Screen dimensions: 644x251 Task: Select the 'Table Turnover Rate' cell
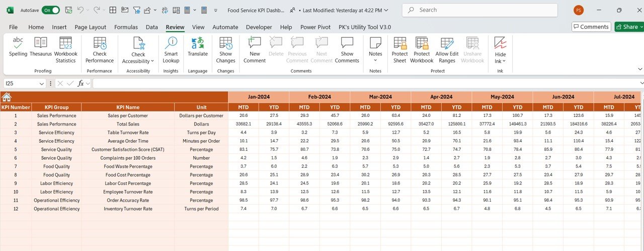point(128,133)
